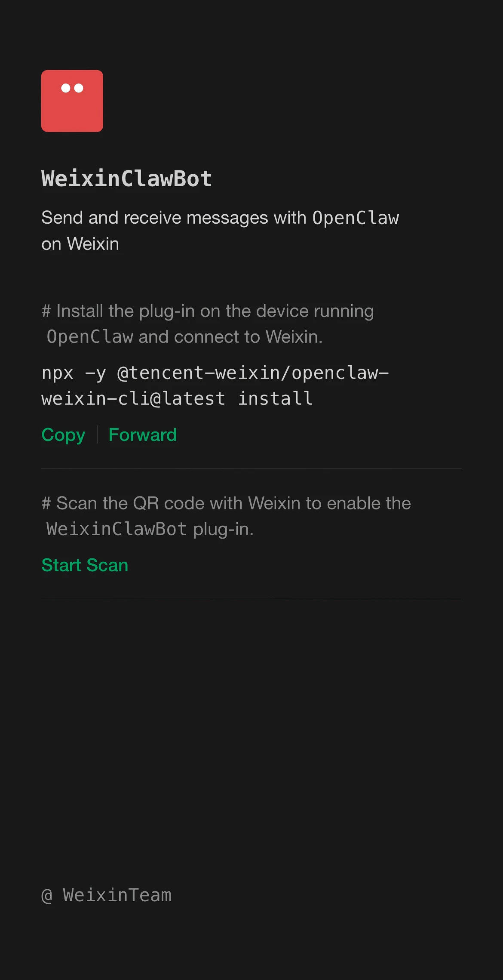Image resolution: width=503 pixels, height=980 pixels.
Task: Forward the install command
Action: pyautogui.click(x=143, y=435)
